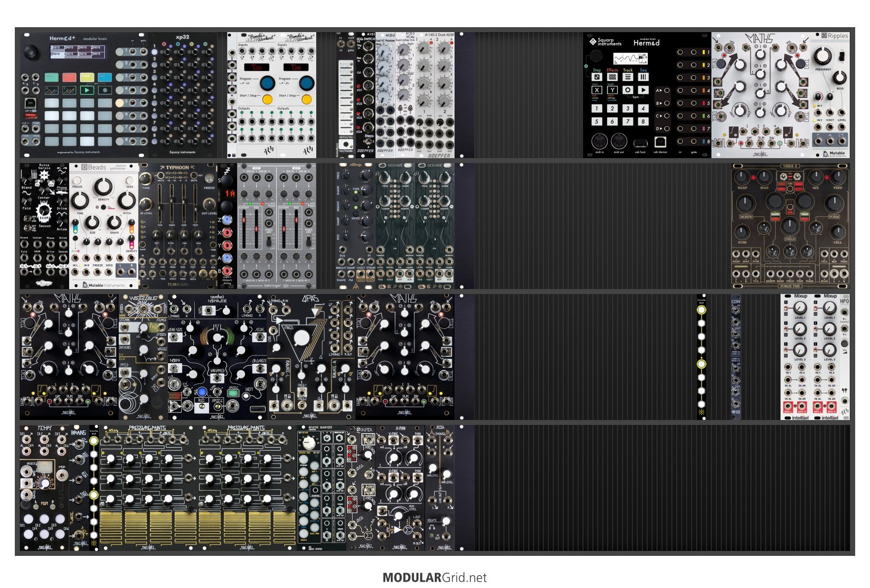Click right Pamela's Workout blue Program knob
The width and height of the screenshot is (870, 588).
[x=306, y=83]
